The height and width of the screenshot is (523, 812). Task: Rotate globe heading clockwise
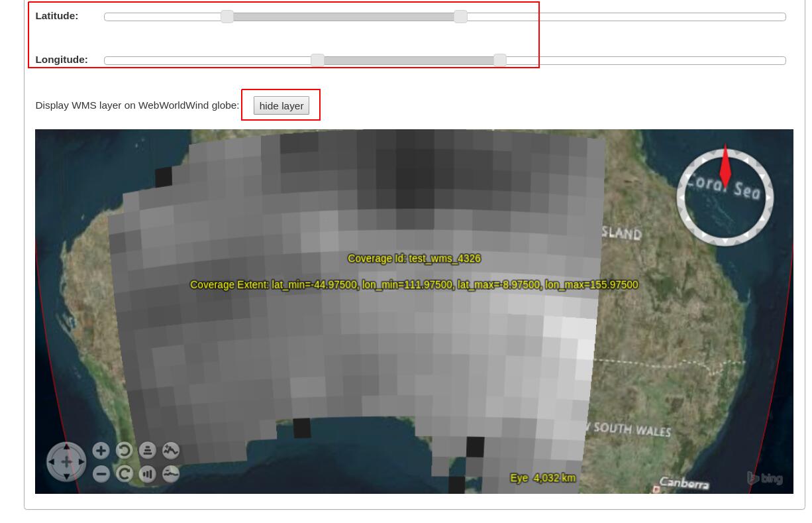124,473
